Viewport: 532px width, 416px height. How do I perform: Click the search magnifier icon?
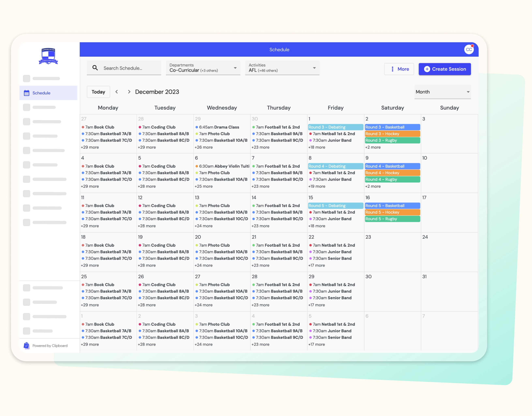coord(95,68)
